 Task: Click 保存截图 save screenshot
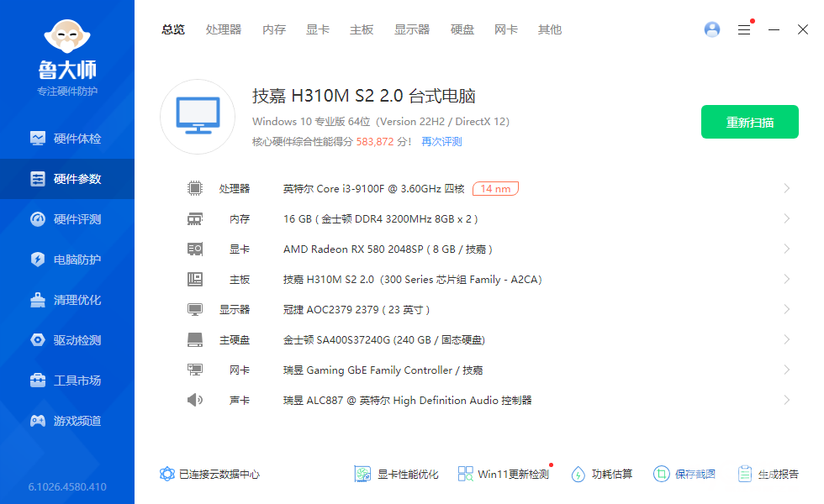coord(684,474)
